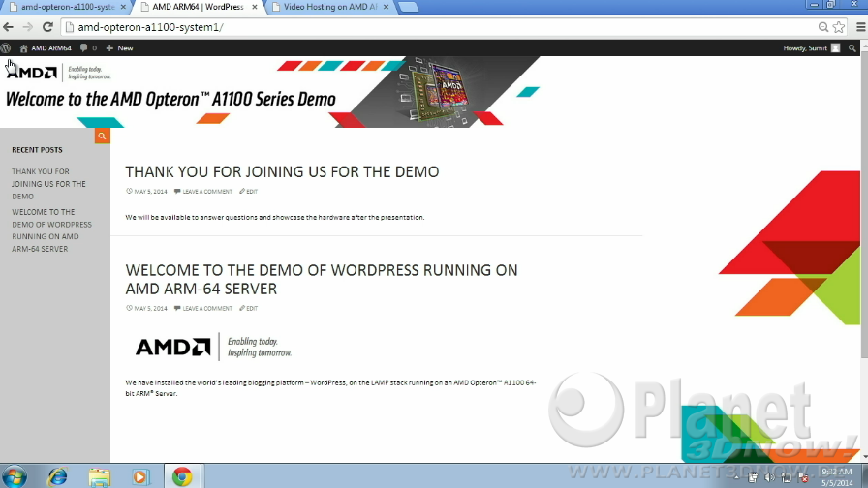Click Leave a Comment under Thank You post
Image resolution: width=868 pixels, height=488 pixels.
coord(203,192)
